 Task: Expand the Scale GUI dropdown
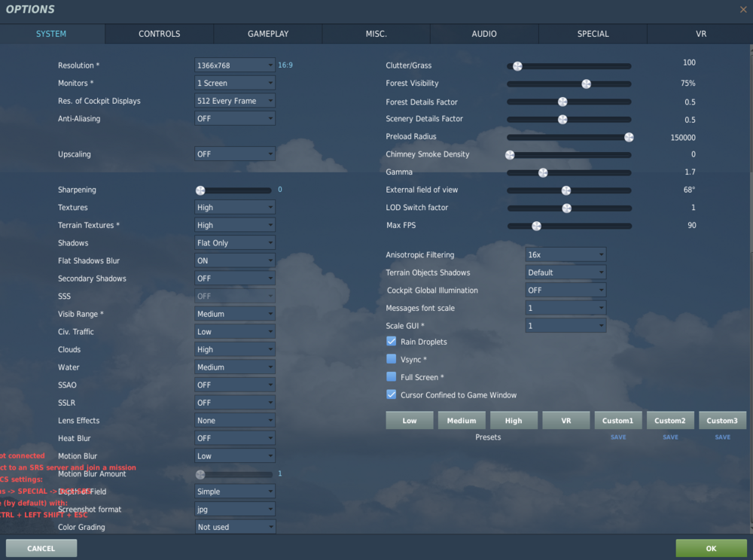(566, 326)
